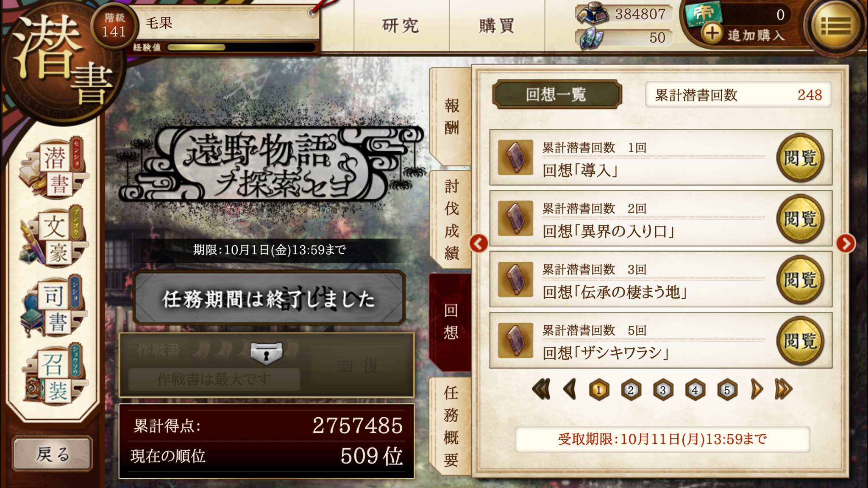868x488 pixels.
Task: Open the round hamburger menu button
Action: pos(835,27)
